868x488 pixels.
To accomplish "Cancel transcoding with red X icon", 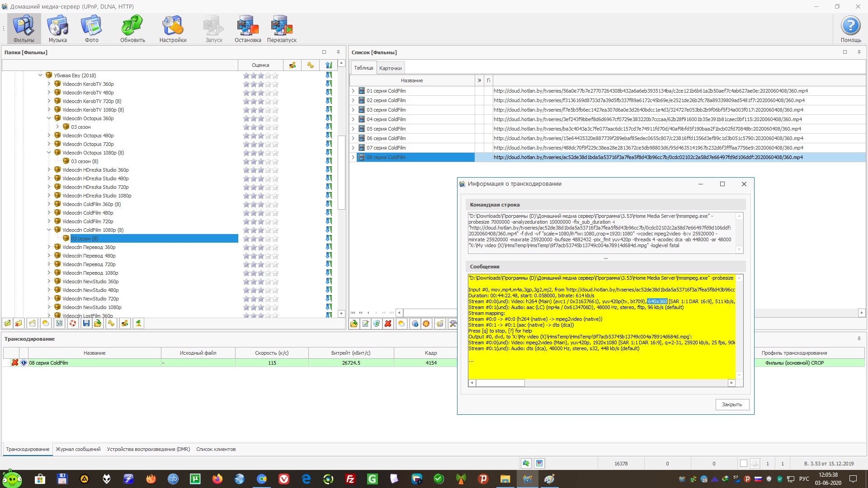I will click(15, 363).
